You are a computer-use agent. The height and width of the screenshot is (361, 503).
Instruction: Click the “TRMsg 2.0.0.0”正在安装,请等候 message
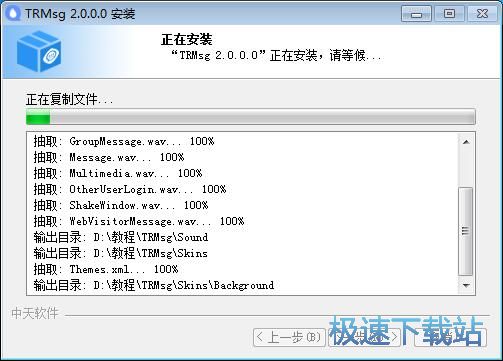tap(276, 55)
